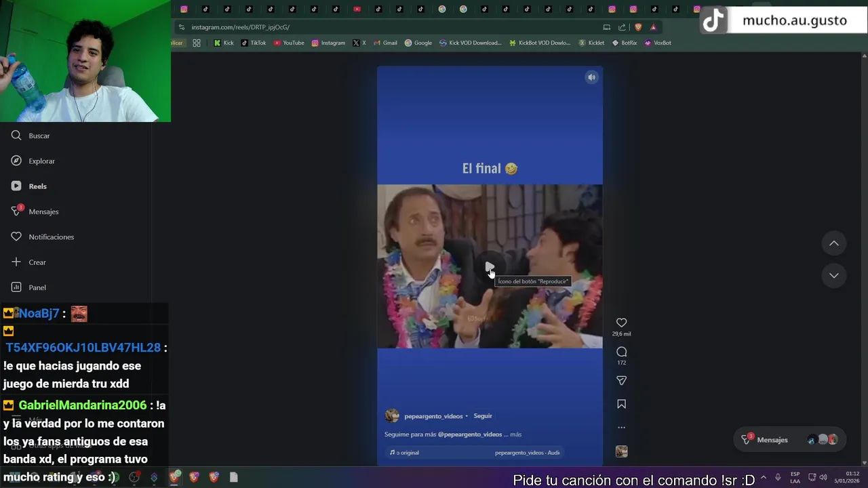The height and width of the screenshot is (488, 868).
Task: Open the KickBot VOD bookmark
Action: click(x=540, y=43)
